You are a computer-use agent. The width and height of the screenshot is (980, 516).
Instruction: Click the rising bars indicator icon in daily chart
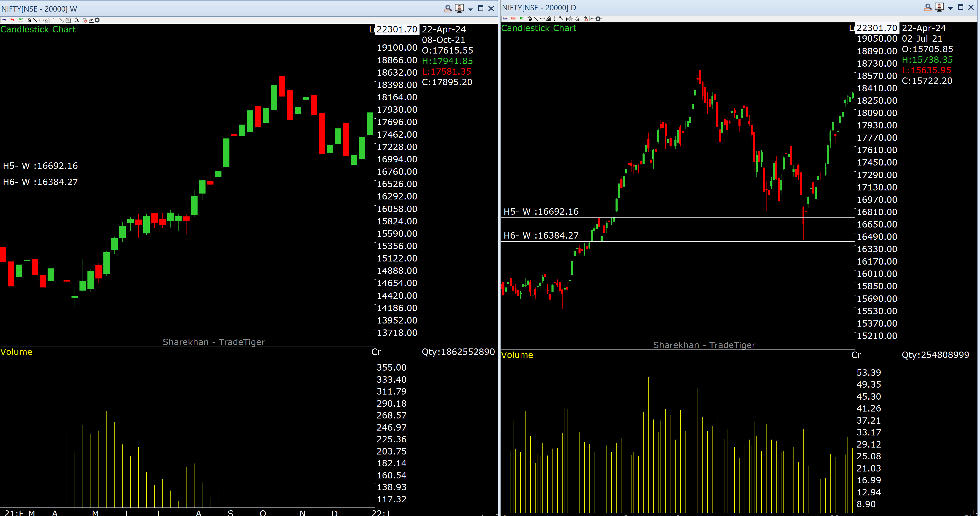[548, 19]
